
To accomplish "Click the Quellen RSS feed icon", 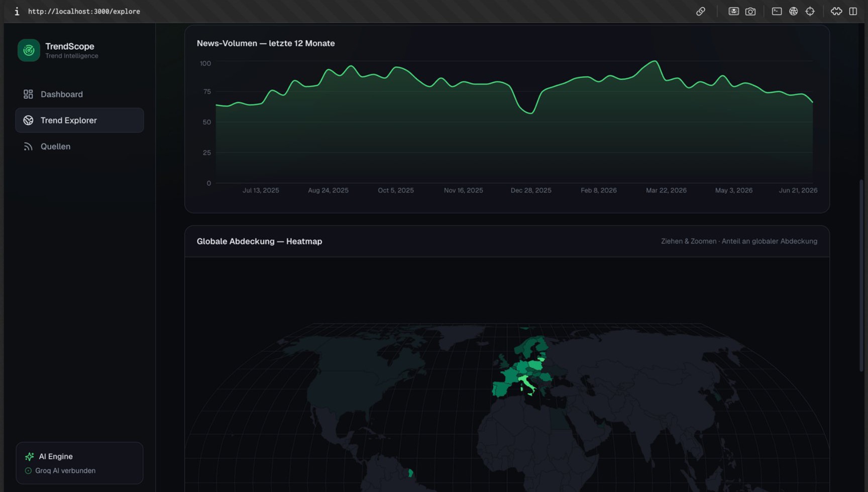I will tap(28, 147).
